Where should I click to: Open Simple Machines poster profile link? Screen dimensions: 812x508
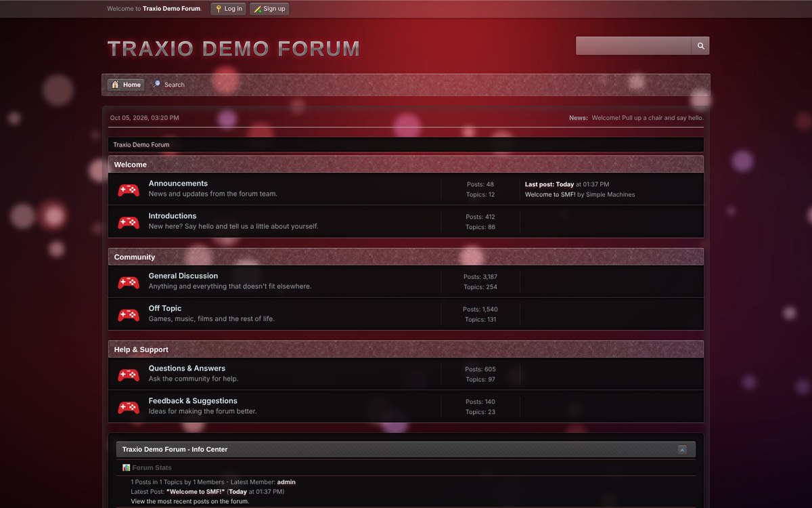610,194
